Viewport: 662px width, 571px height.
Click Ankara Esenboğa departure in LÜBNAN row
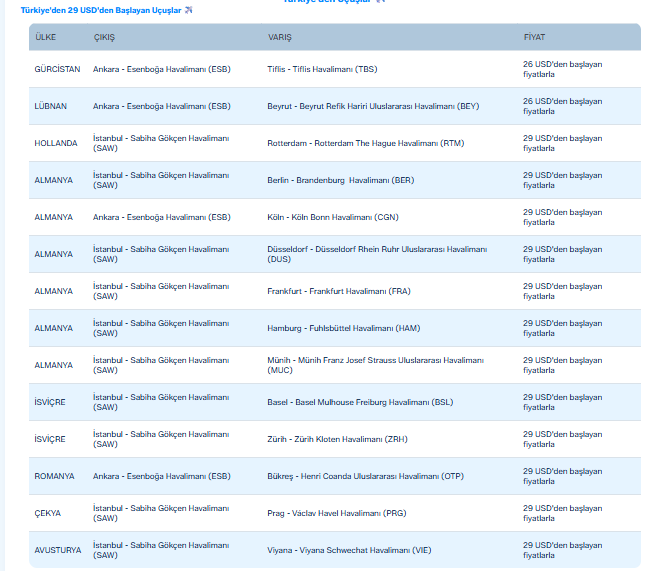(x=162, y=106)
